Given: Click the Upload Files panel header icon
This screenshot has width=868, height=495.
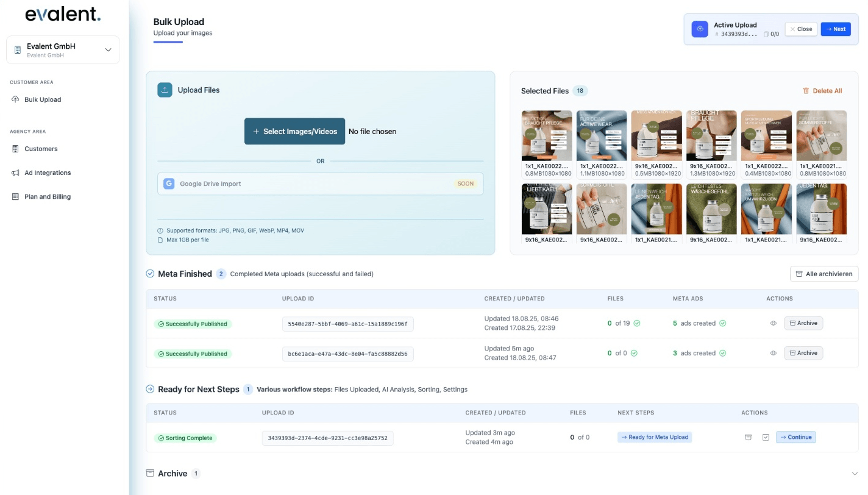Looking at the screenshot, I should (x=165, y=90).
